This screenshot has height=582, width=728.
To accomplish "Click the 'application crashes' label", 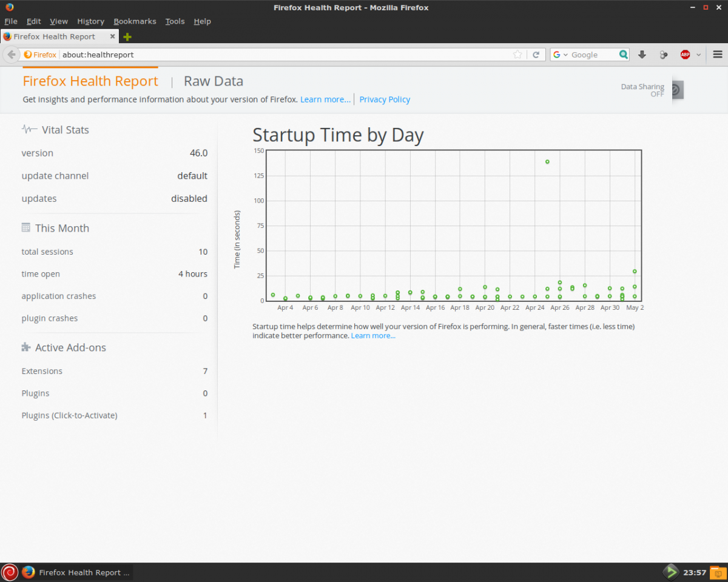I will [59, 296].
